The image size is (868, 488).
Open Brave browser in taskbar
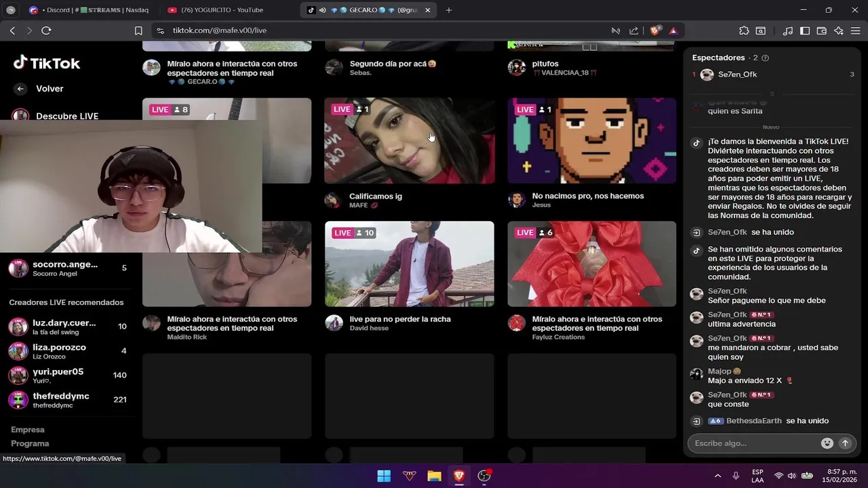[459, 476]
